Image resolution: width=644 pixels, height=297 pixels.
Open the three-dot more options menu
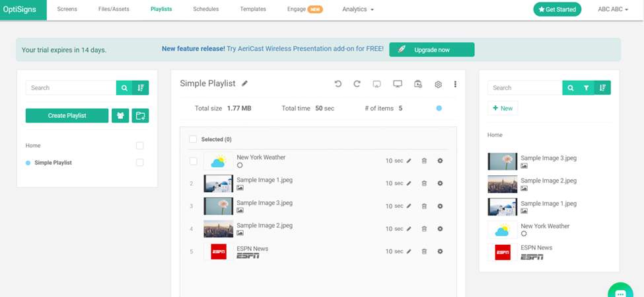click(x=455, y=85)
